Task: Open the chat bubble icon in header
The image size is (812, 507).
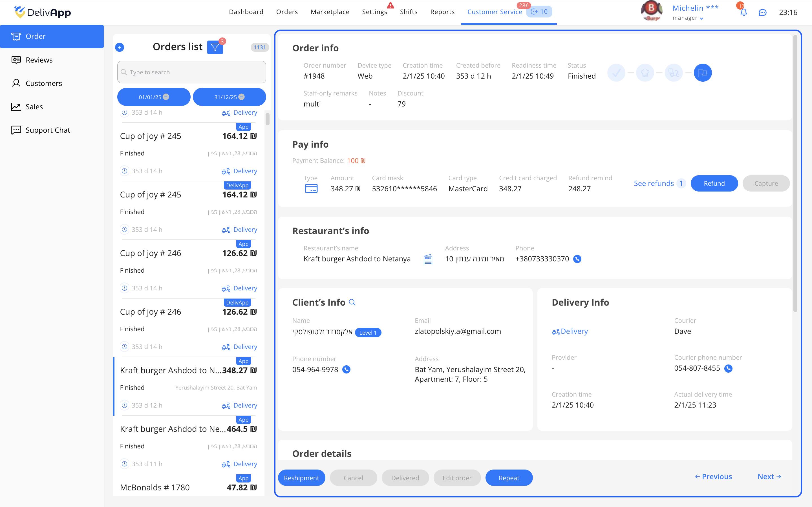Action: pyautogui.click(x=762, y=12)
